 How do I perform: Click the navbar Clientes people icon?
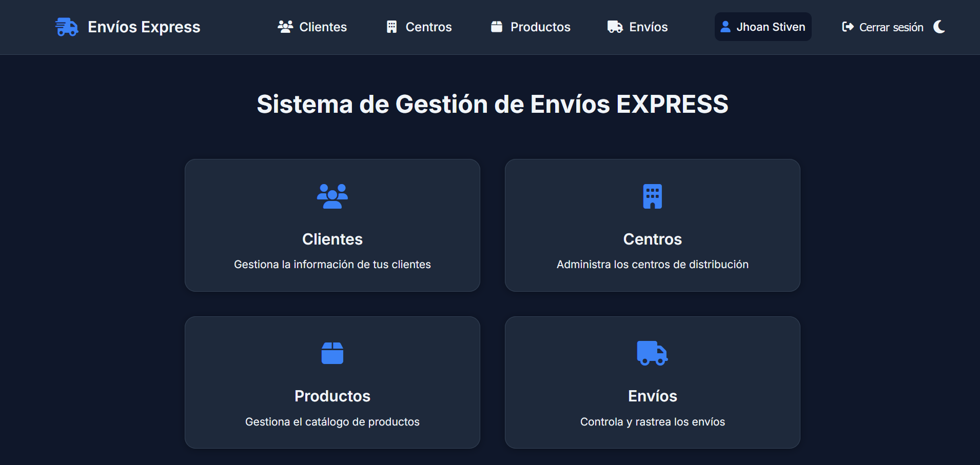(x=285, y=27)
